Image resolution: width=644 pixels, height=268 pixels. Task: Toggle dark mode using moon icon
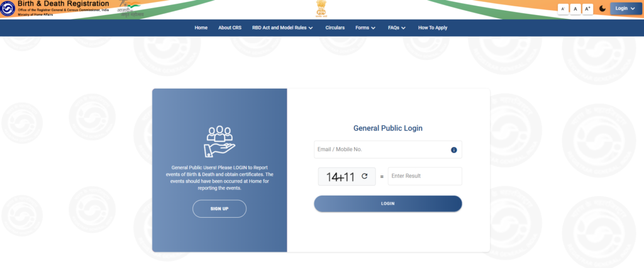[x=602, y=9]
